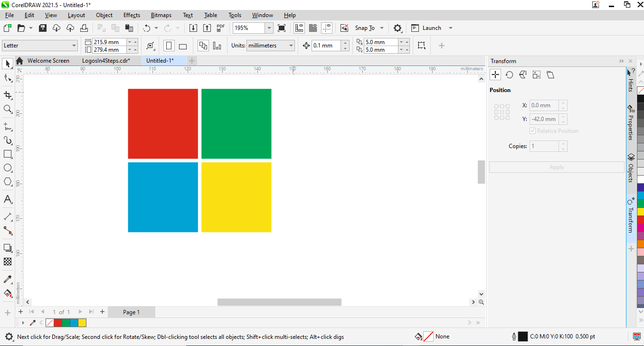The width and height of the screenshot is (644, 346).
Task: Select the Color Eyedropper tool
Action: (8, 279)
